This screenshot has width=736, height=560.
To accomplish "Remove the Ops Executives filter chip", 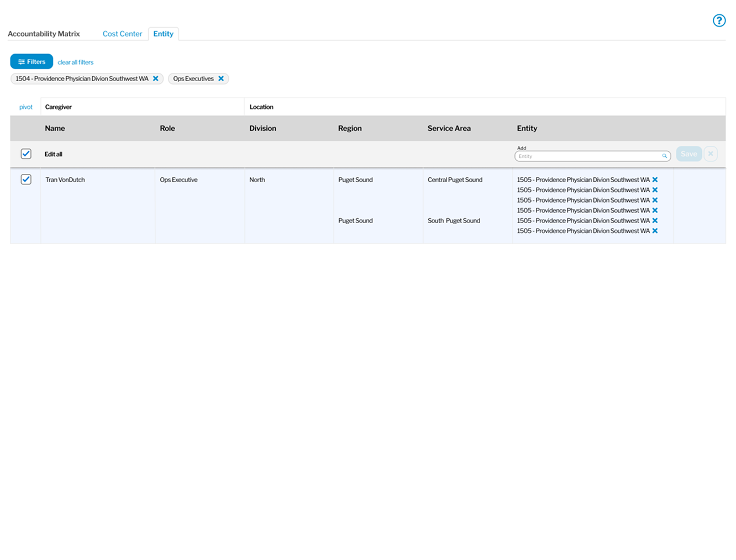I will pos(221,78).
